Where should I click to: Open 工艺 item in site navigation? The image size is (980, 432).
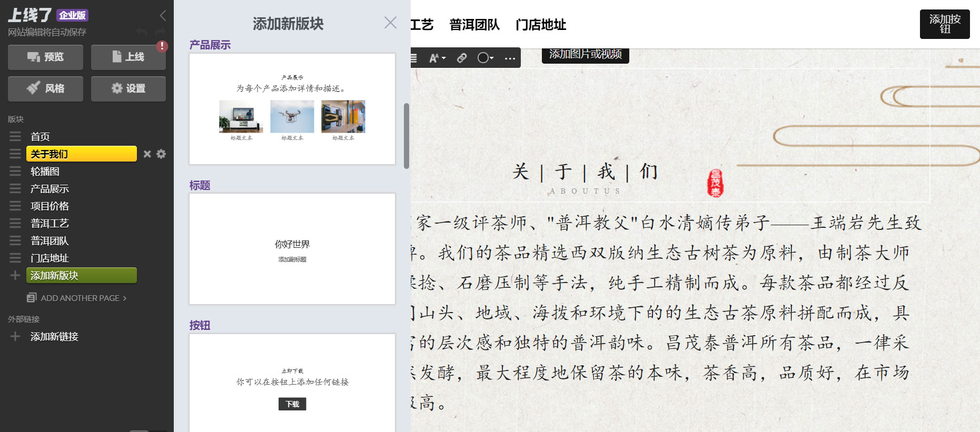[x=422, y=25]
